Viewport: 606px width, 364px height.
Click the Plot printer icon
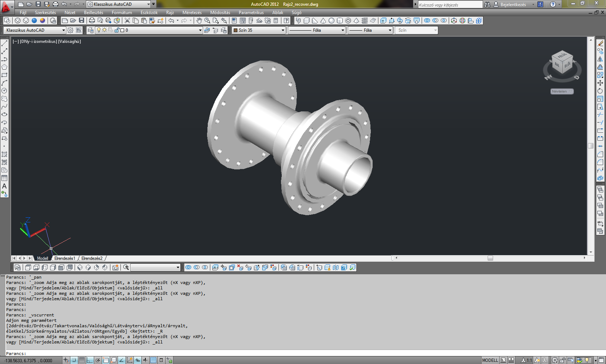pos(92,21)
